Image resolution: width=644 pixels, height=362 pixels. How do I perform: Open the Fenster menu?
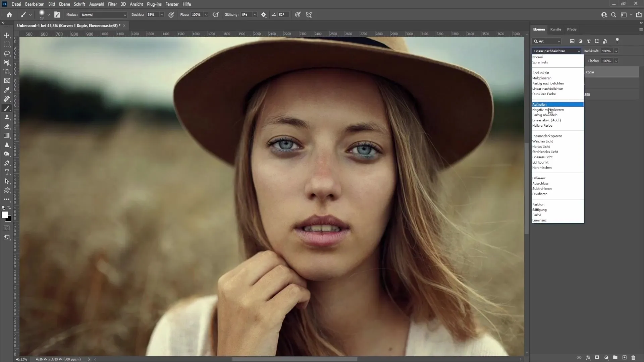172,4
